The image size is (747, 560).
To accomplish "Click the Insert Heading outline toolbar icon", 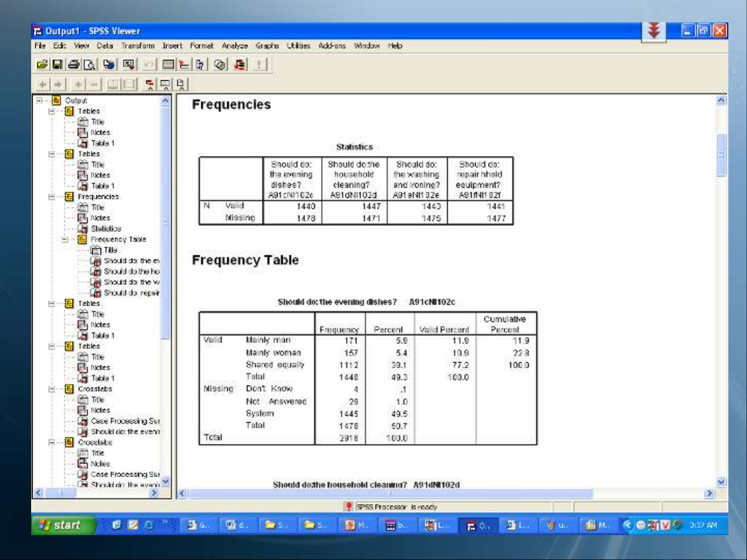I will coord(150,84).
